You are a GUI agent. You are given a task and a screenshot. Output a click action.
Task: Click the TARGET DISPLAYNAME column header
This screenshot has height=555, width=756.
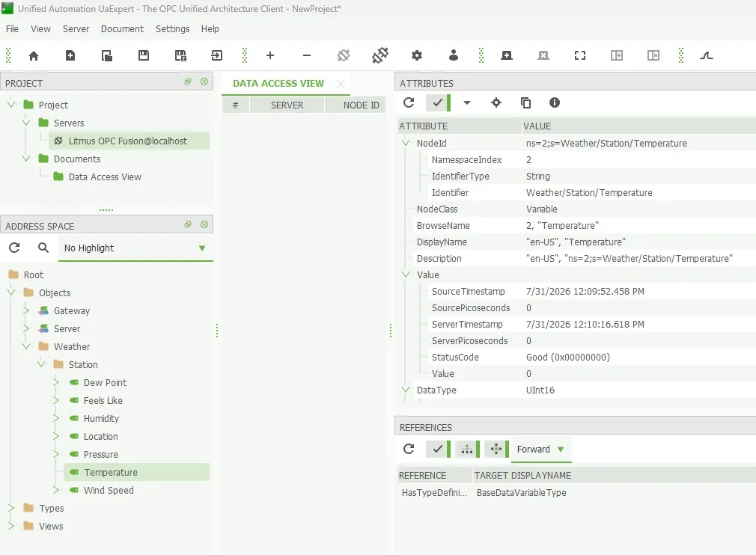point(522,476)
